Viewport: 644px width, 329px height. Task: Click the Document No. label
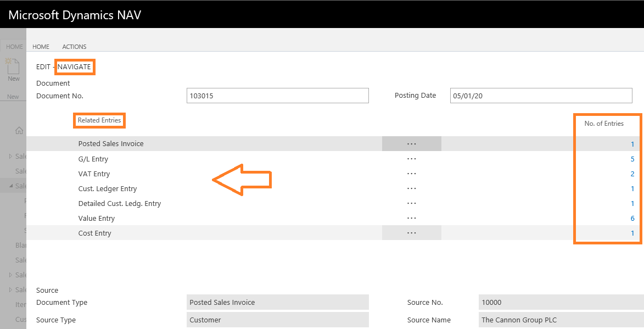pos(59,96)
